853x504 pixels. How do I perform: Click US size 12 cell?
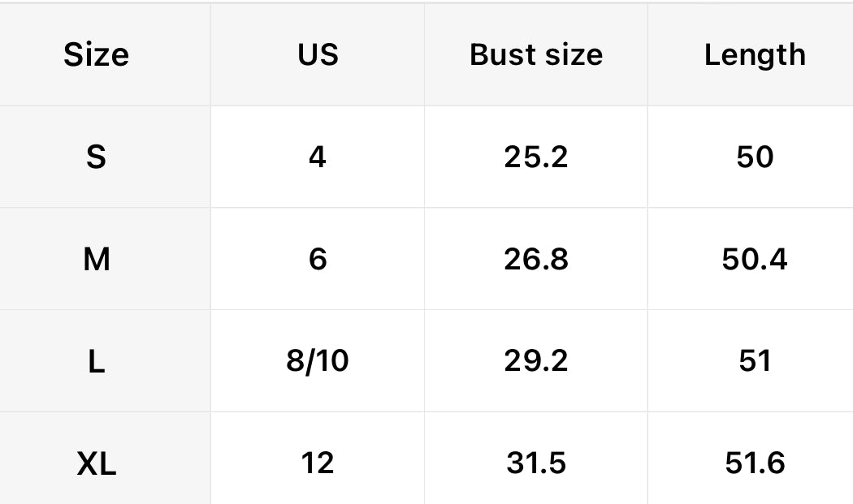pos(318,463)
